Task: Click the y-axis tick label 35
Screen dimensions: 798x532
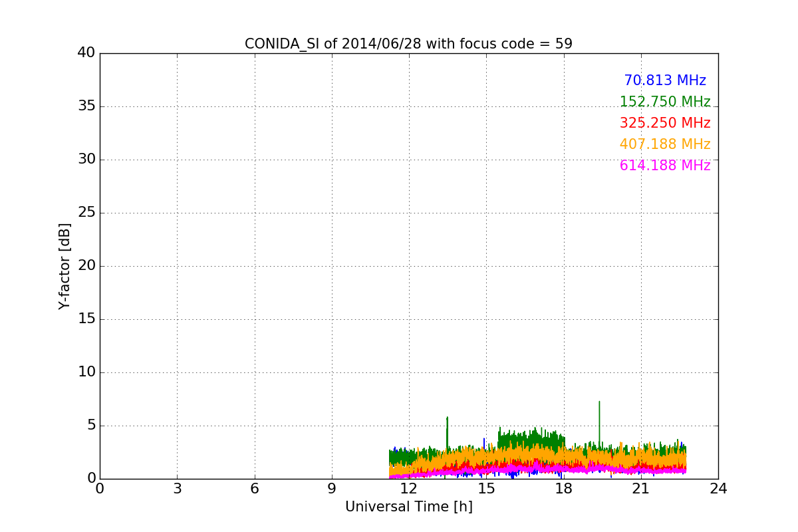Action: (86, 106)
